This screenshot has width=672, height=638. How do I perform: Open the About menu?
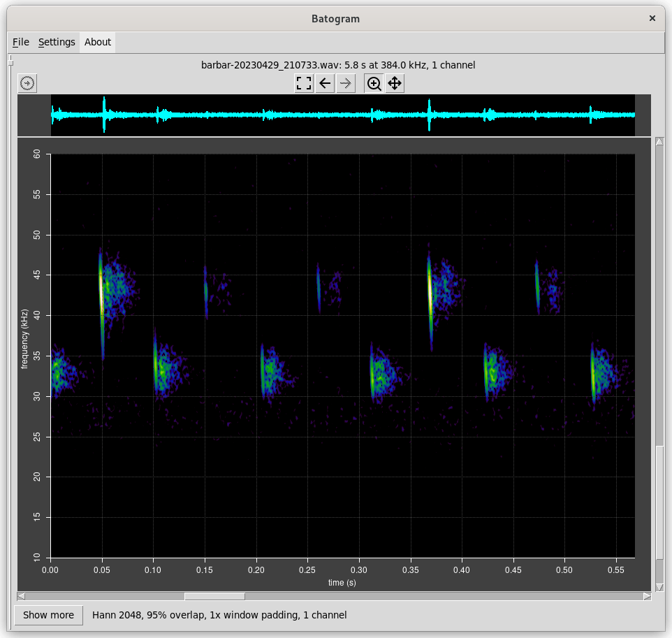click(x=98, y=42)
